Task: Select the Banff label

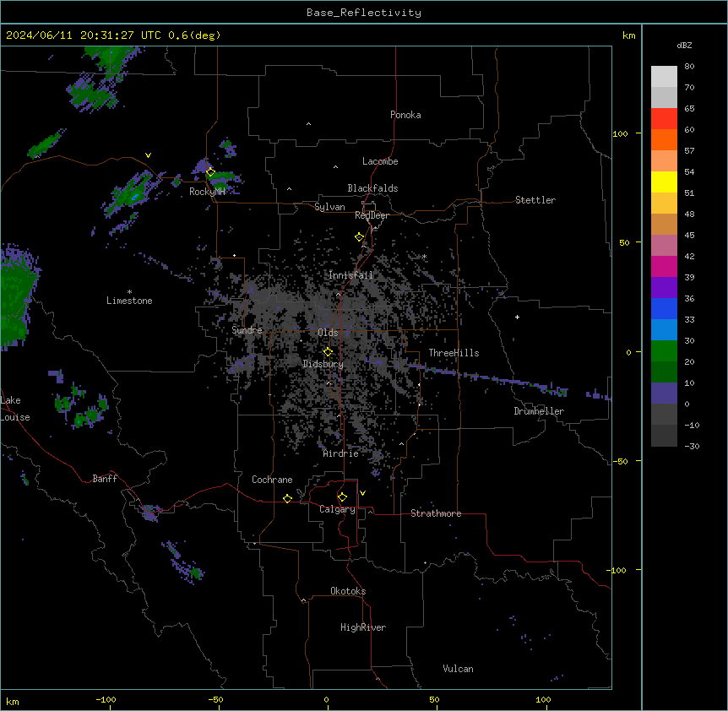Action: (x=105, y=479)
